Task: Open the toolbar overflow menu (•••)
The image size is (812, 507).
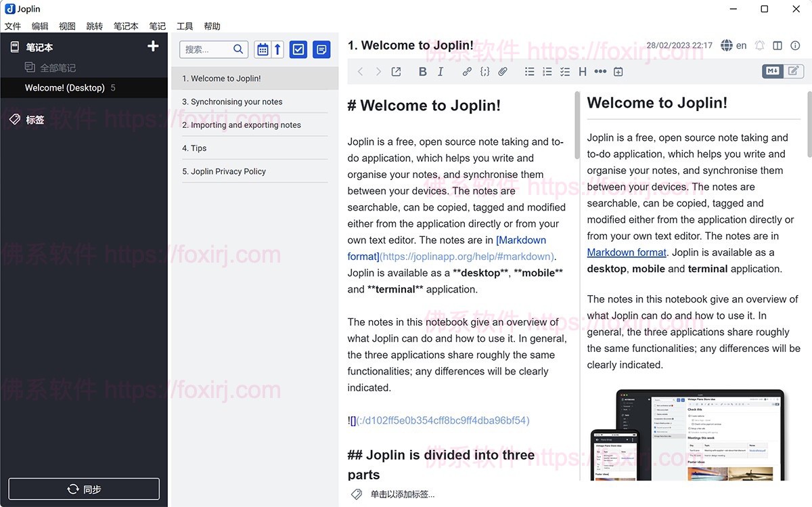Action: tap(600, 71)
